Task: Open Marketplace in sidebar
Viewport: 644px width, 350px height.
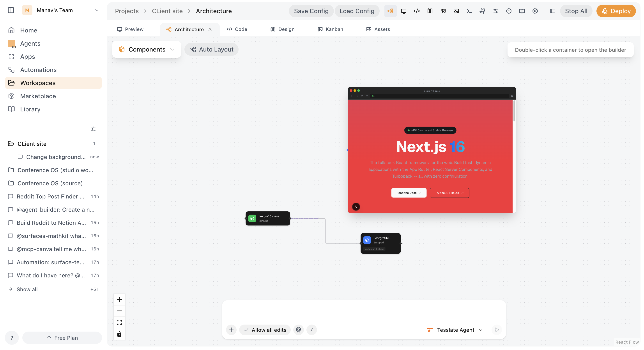Action: click(x=53, y=96)
